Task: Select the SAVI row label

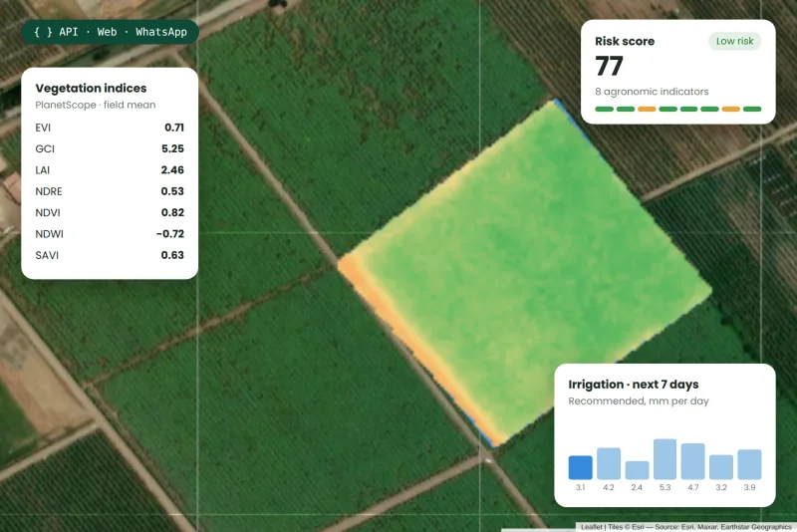Action: tap(47, 256)
